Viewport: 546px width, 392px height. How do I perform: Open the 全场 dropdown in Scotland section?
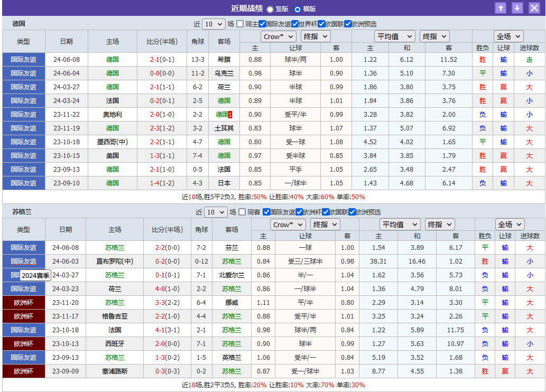(x=509, y=224)
